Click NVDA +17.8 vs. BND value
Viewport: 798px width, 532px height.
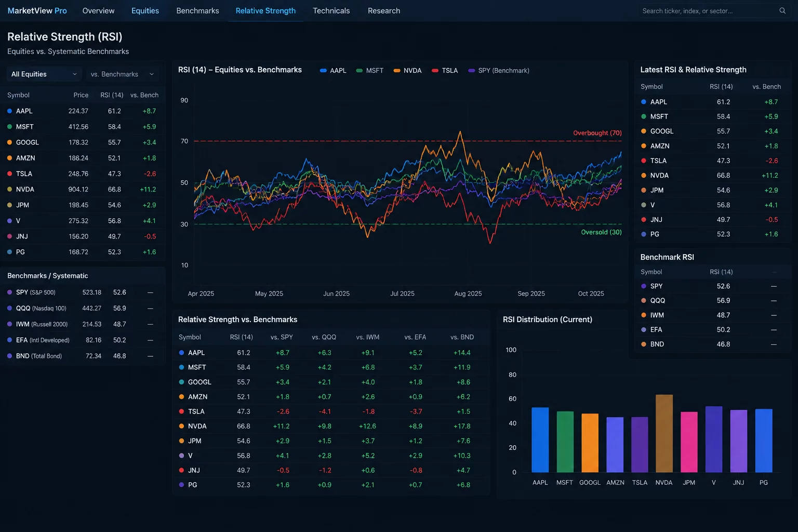point(462,426)
